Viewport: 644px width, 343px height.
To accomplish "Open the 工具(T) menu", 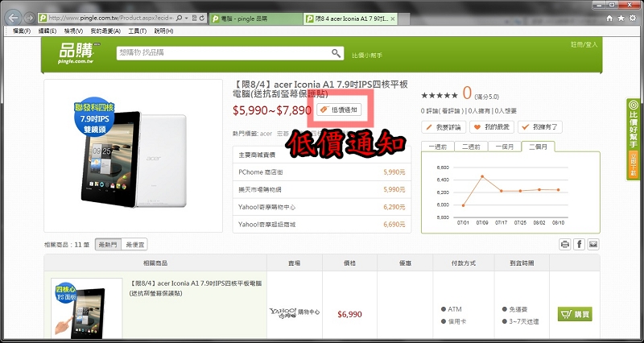I will 138,31.
